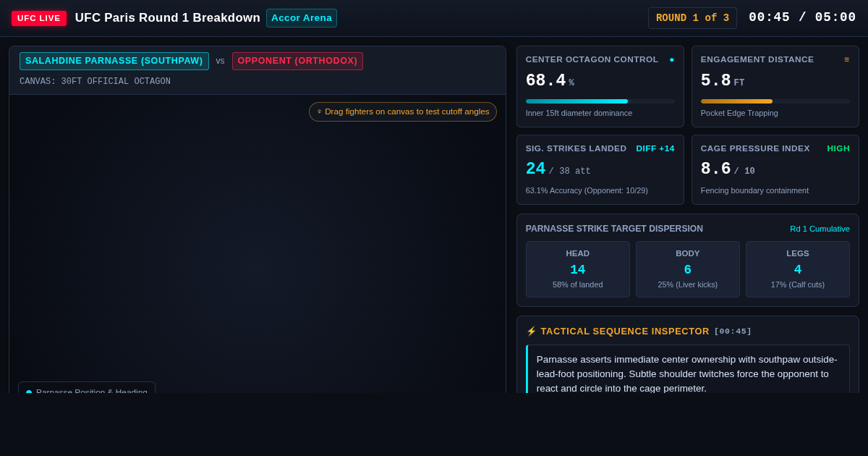Select Salahdine Parnasse (Southpaw) fighter label
Image resolution: width=868 pixels, height=456 pixels.
tap(114, 61)
